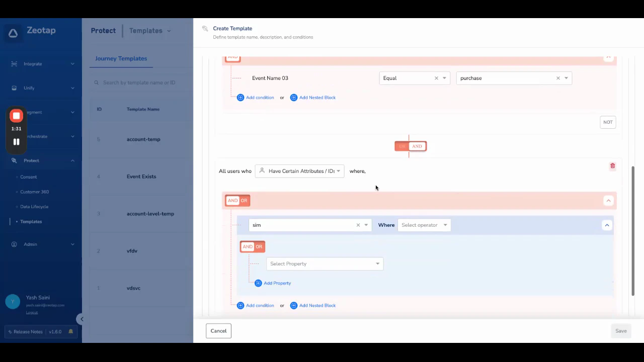644x362 pixels.
Task: Select AND on the nested property logic toggle
Action: (x=248, y=246)
